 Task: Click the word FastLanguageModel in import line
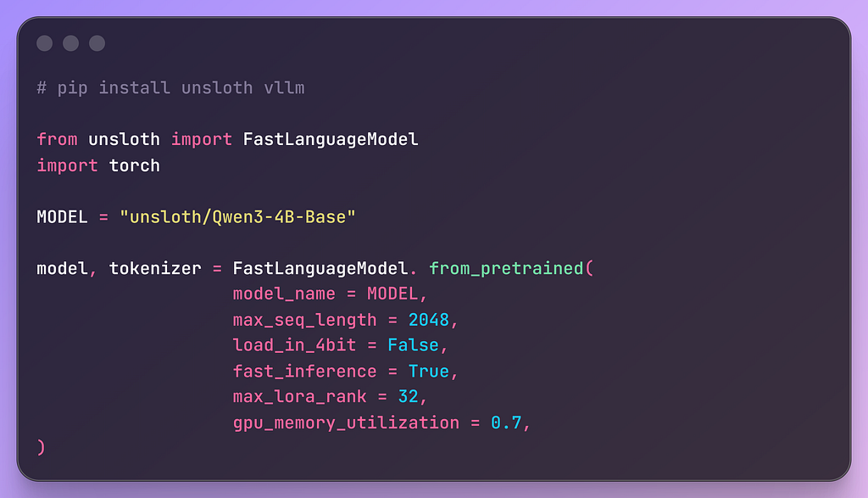[x=331, y=140]
